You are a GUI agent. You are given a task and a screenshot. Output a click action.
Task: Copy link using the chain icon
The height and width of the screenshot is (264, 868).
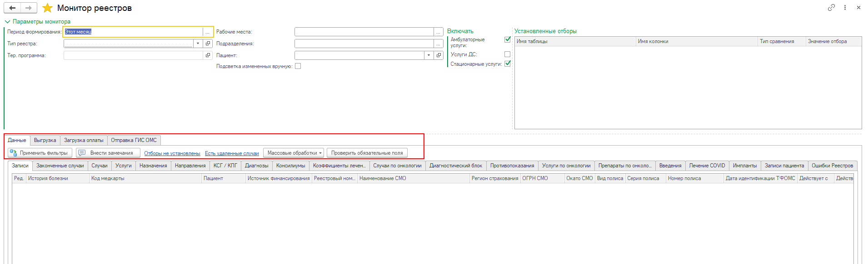point(831,8)
